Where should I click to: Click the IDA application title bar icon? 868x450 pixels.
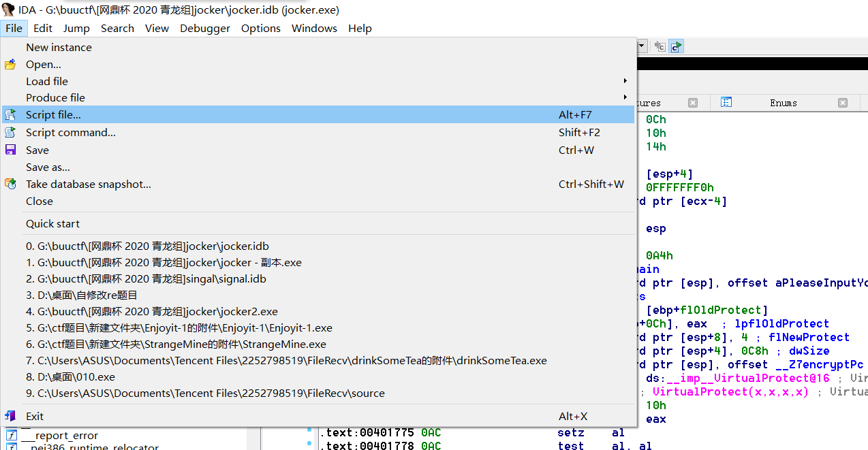(8, 10)
